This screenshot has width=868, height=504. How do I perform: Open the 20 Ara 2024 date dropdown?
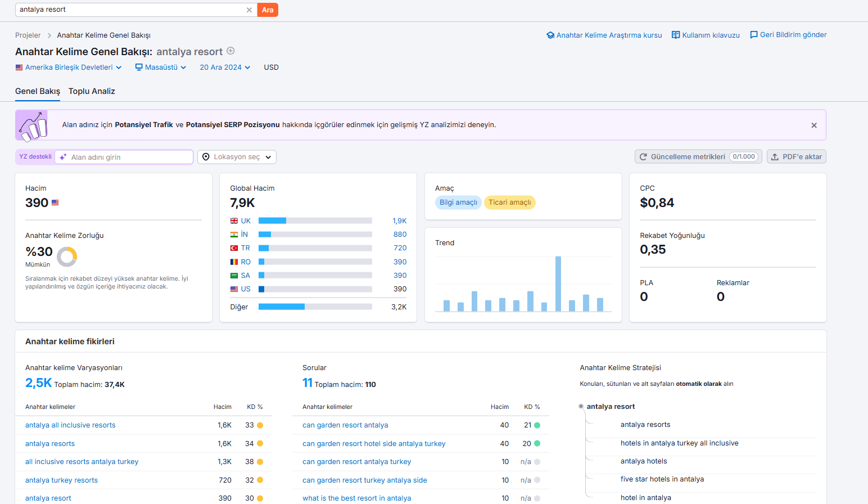[225, 67]
